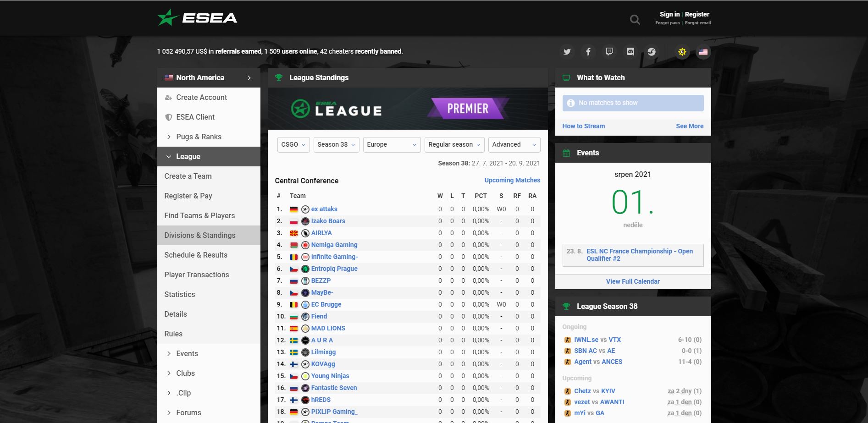Click the Izako Boars team logo icon
Screen dimensions: 868x423
pyautogui.click(x=305, y=221)
